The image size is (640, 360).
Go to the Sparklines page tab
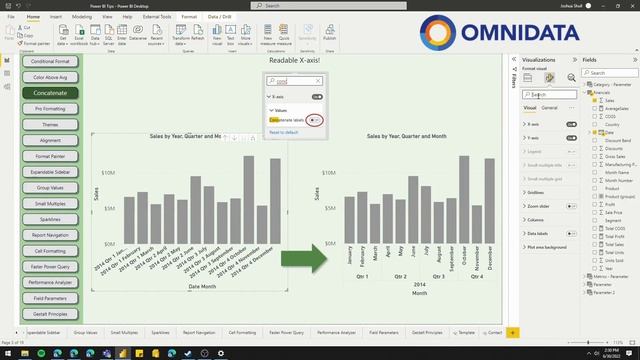click(x=160, y=333)
